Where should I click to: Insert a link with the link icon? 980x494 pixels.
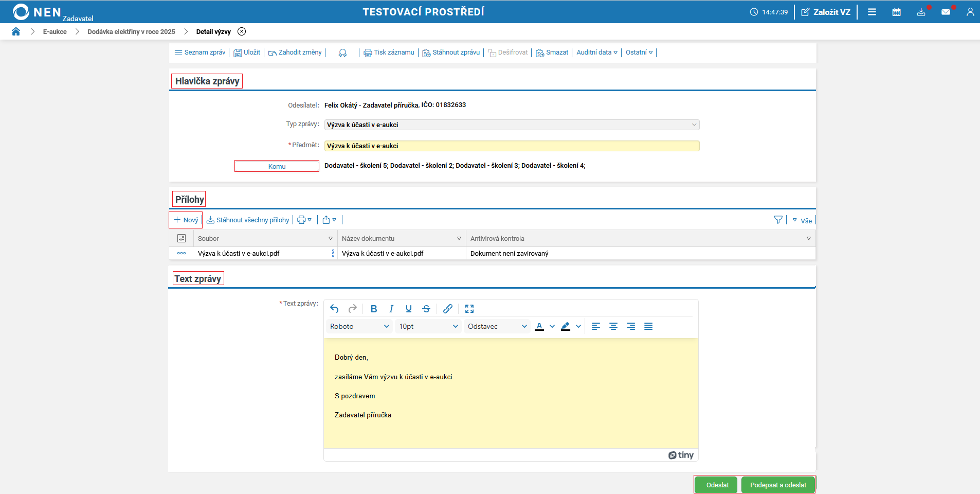(448, 309)
